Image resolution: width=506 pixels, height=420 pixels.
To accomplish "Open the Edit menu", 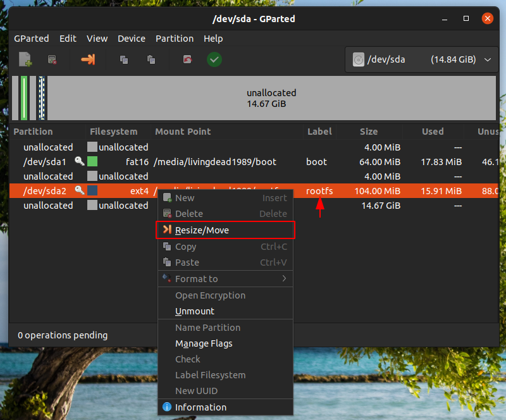I will click(68, 39).
